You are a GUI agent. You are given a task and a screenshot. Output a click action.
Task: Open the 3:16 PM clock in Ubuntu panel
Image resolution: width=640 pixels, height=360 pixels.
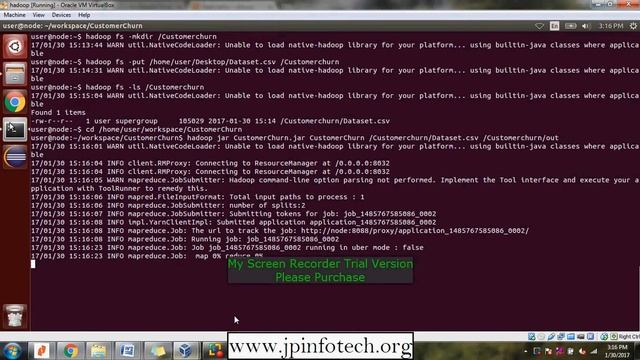611,26
